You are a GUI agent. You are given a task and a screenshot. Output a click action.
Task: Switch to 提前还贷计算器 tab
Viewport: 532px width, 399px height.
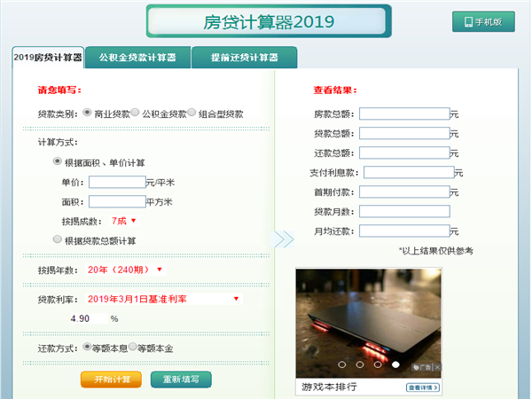[x=245, y=58]
